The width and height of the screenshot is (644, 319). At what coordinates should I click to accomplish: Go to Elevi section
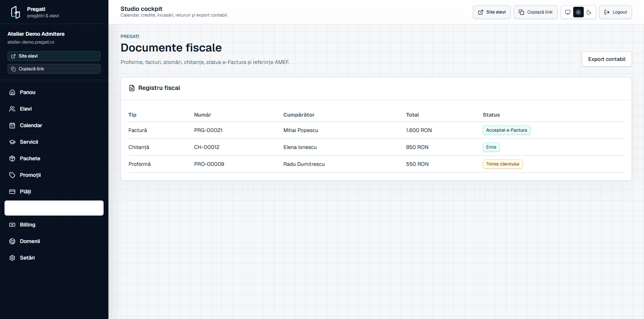coord(54,109)
